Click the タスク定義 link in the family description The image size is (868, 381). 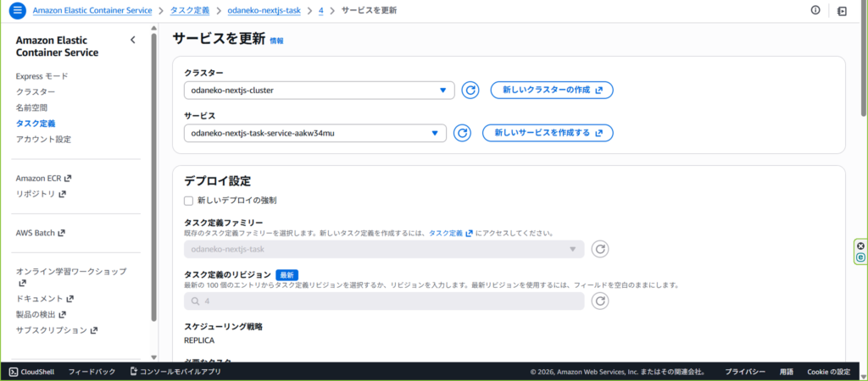(x=445, y=233)
